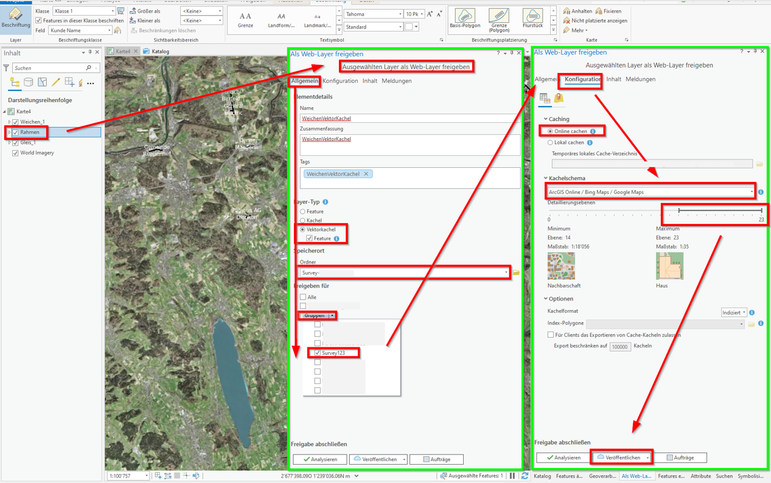Image resolution: width=771 pixels, height=483 pixels.
Task: Switch to Meldungen tab in left share pane
Action: tap(396, 81)
